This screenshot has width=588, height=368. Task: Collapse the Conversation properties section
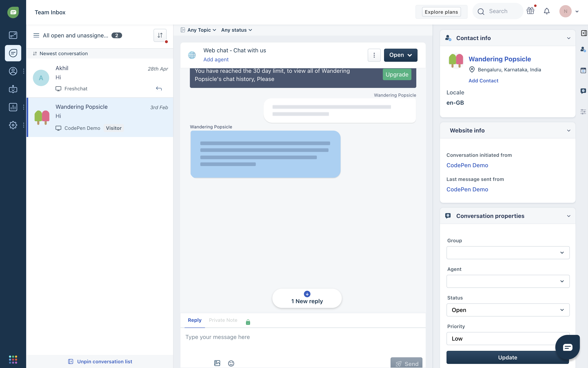(569, 216)
